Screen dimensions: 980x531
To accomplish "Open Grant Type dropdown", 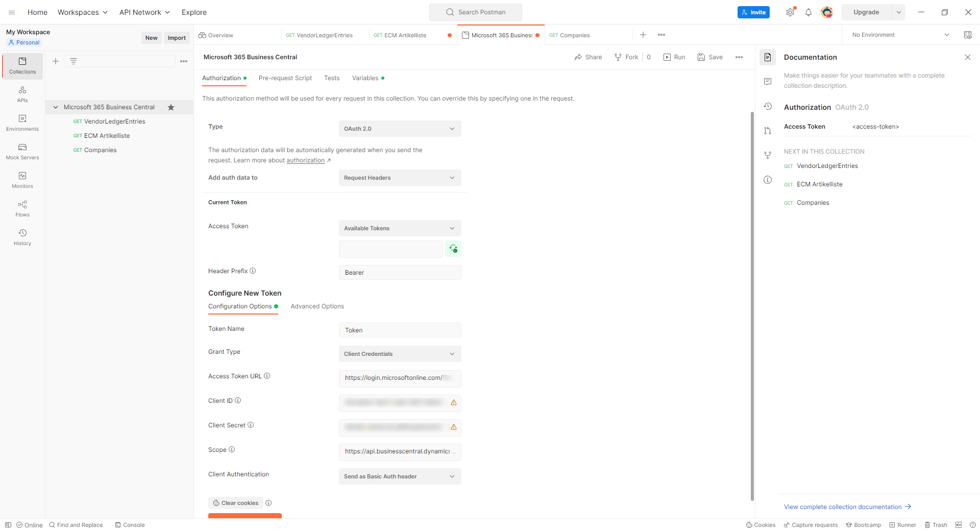I will pos(400,354).
